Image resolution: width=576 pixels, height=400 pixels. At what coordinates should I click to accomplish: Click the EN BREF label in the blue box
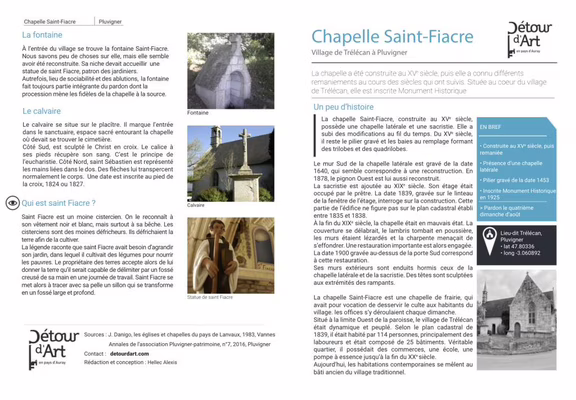click(490, 127)
